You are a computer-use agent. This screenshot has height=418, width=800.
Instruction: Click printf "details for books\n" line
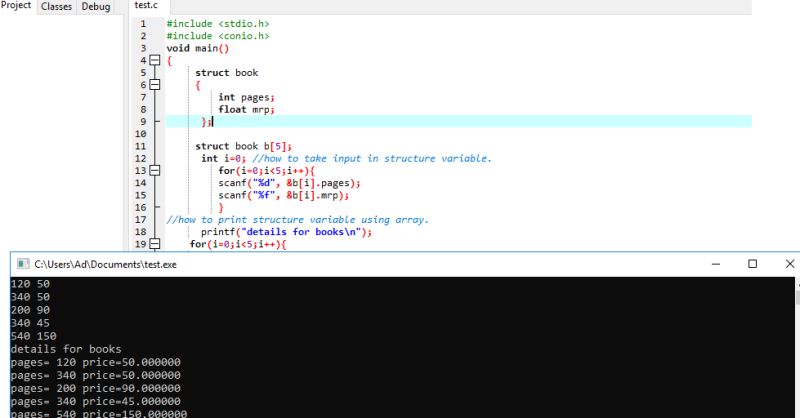(x=286, y=232)
